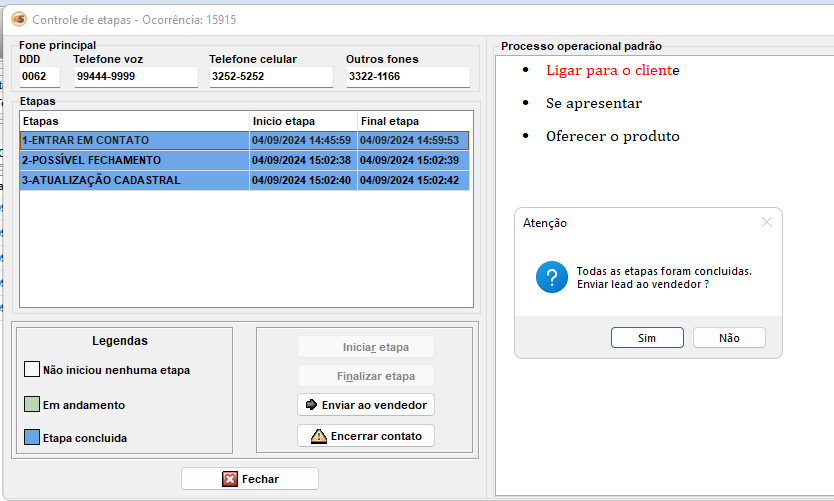
Task: Click the Enviar ao vendedor button
Action: [x=366, y=405]
